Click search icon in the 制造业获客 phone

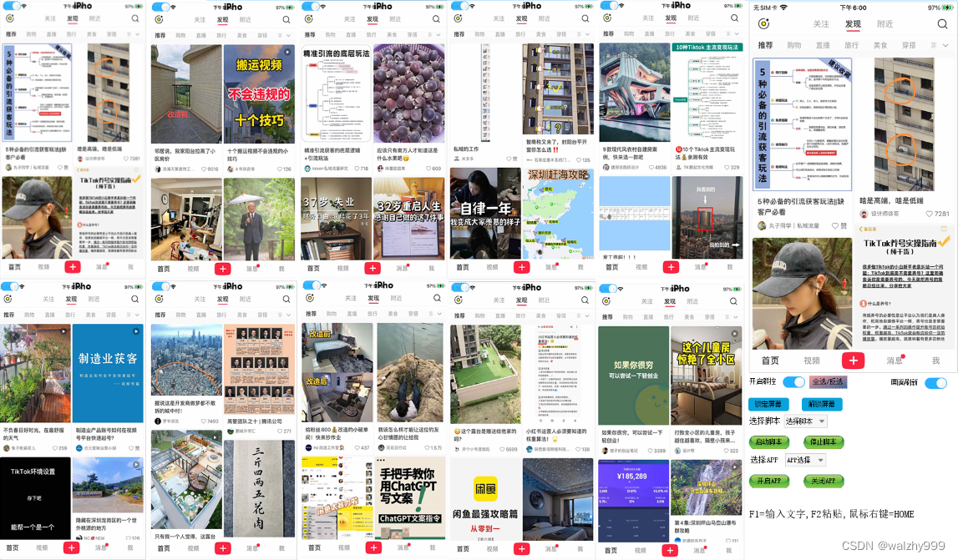[x=135, y=300]
